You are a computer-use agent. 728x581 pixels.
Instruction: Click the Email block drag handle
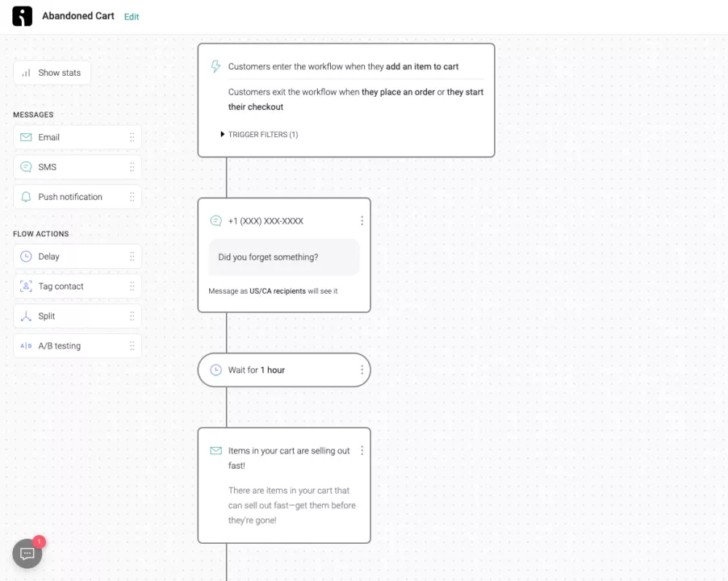pos(132,137)
